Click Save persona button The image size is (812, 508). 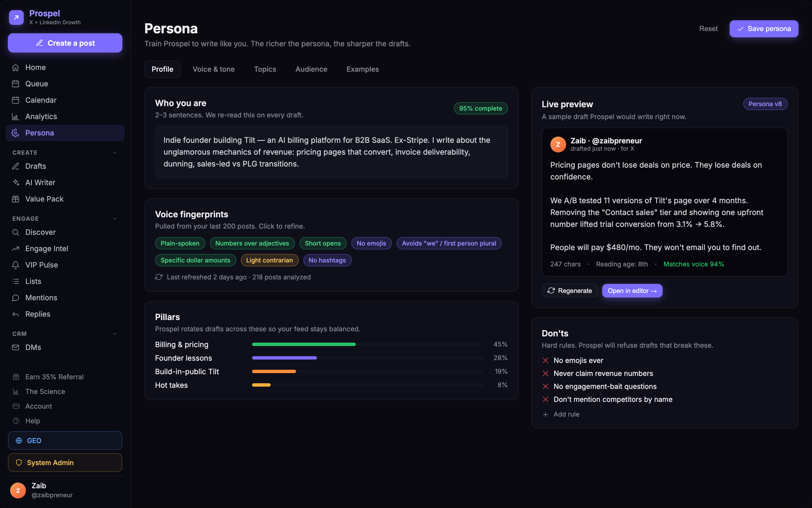point(764,29)
